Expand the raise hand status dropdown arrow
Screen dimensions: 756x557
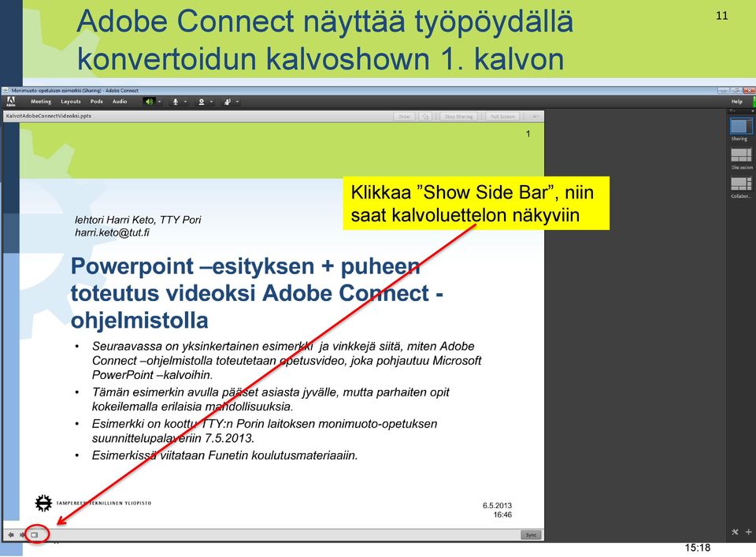point(237,102)
